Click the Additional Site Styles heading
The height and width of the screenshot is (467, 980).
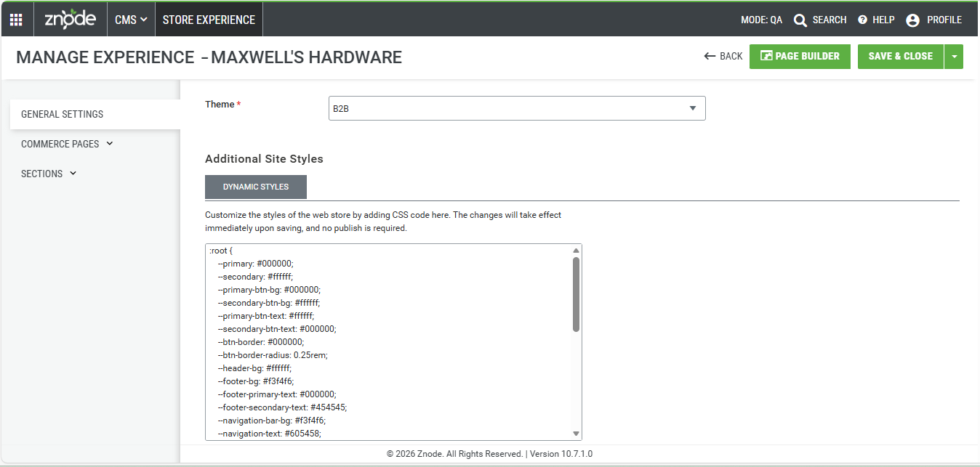click(264, 159)
